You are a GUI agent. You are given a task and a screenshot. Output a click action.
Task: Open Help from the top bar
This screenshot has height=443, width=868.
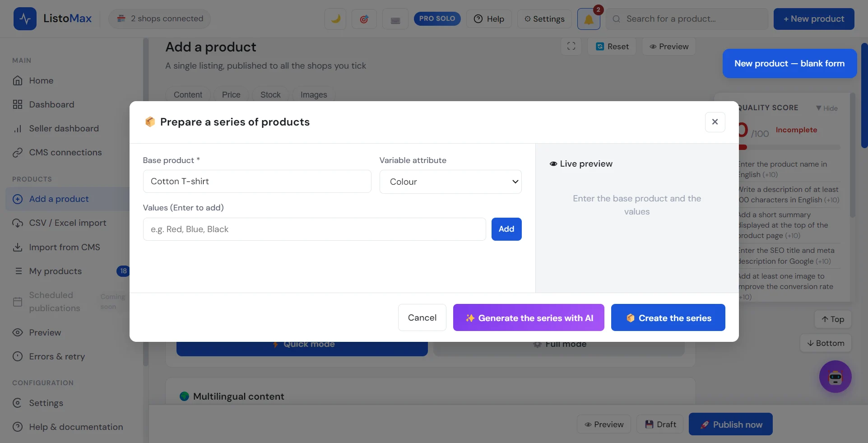pyautogui.click(x=489, y=19)
